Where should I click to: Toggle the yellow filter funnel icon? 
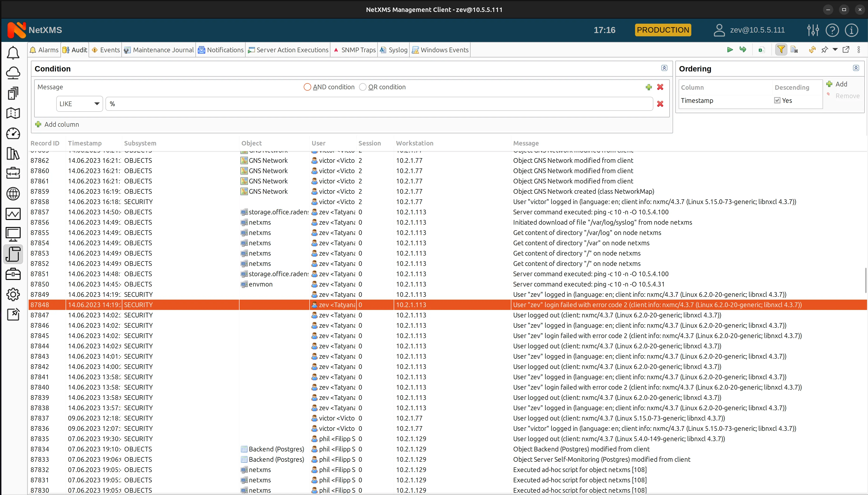781,50
